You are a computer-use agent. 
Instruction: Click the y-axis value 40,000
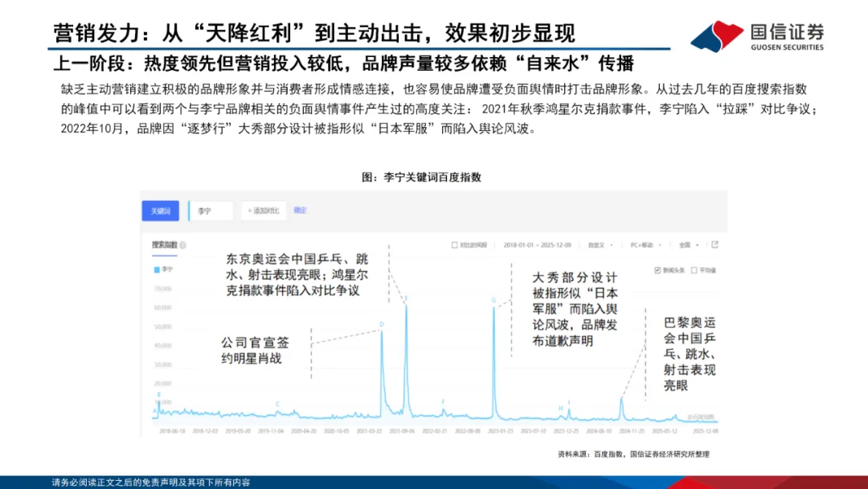point(162,346)
